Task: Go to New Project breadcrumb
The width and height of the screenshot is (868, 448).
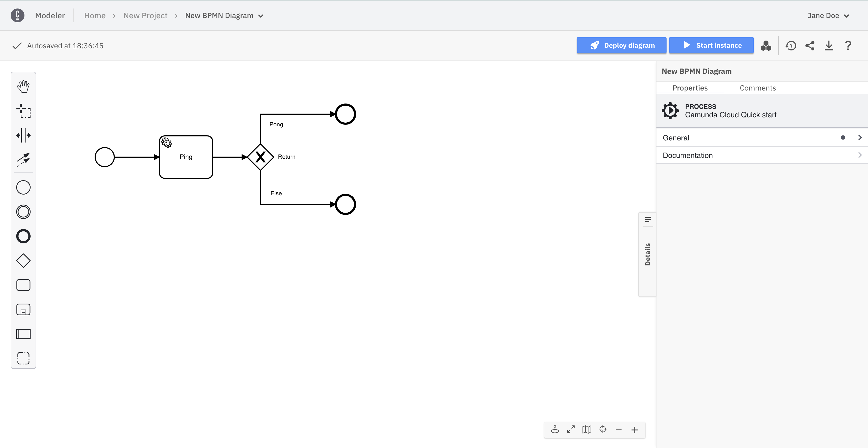Action: (145, 15)
